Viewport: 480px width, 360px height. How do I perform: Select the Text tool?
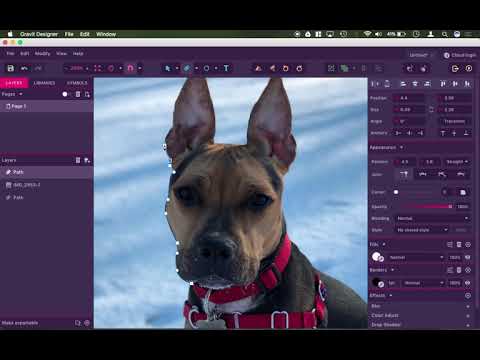[226, 68]
